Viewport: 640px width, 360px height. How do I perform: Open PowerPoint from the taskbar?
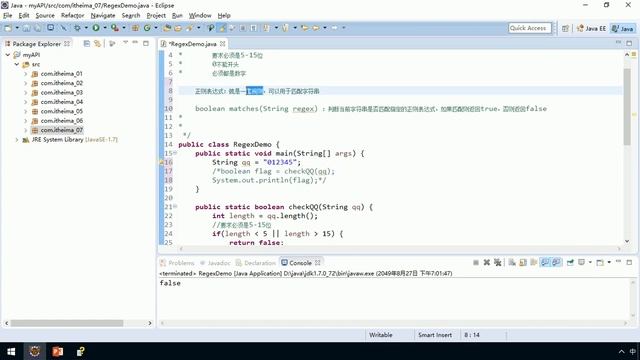[x=58, y=351]
